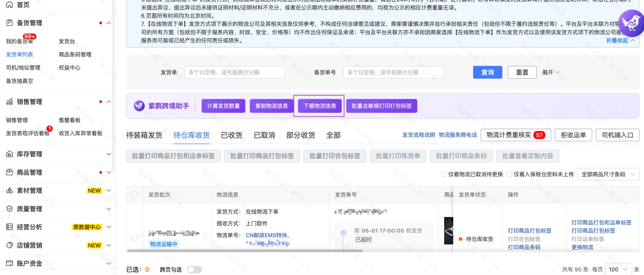Click the 打印商品条码 link in row

524,247
